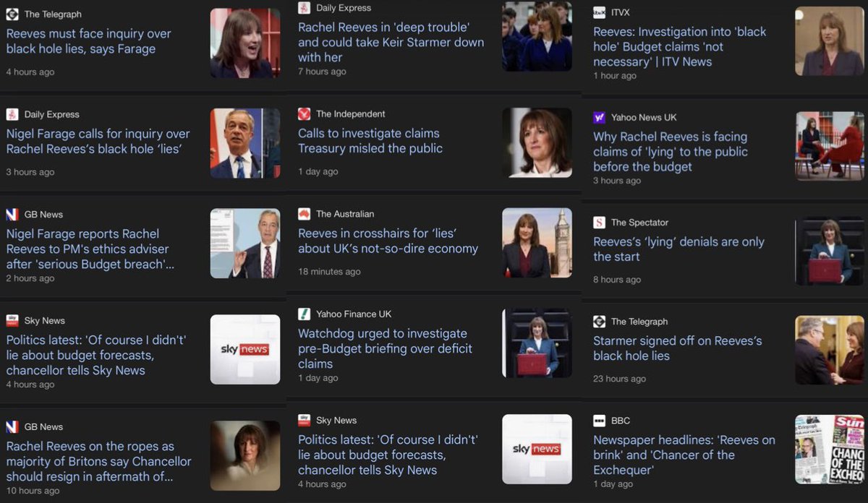The image size is (868, 503).
Task: Open 'Watchdog urged to investigate pre-Budget briefing' headline
Action: pos(386,348)
